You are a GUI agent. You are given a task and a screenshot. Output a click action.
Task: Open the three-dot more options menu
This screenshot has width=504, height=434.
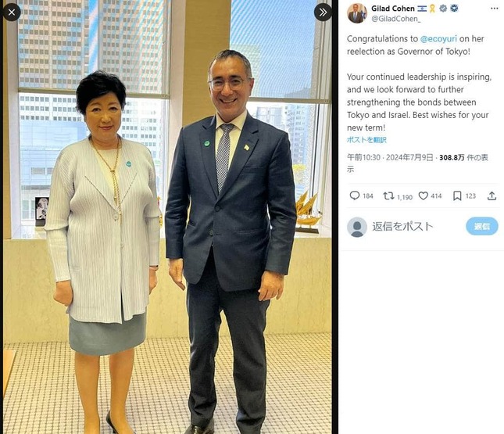[x=495, y=9]
